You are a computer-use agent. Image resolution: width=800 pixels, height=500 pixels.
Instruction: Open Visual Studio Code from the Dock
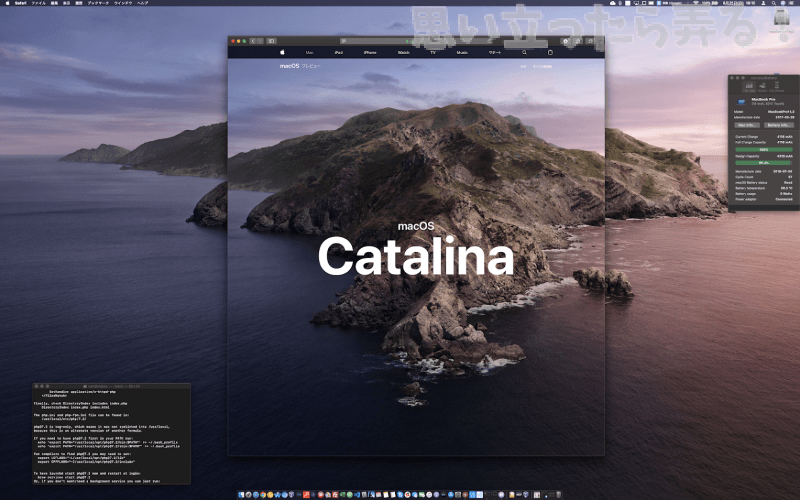coord(357,494)
